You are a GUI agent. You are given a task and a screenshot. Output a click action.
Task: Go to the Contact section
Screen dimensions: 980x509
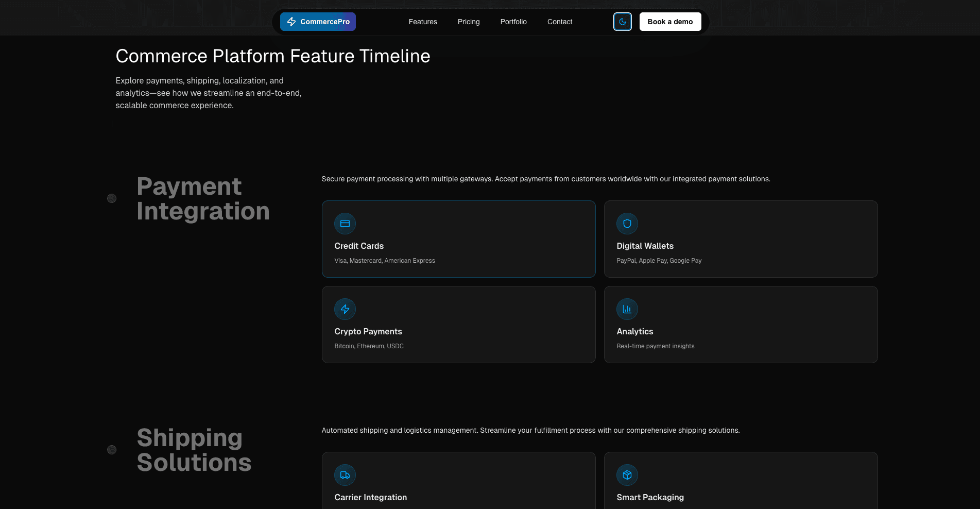pos(559,22)
